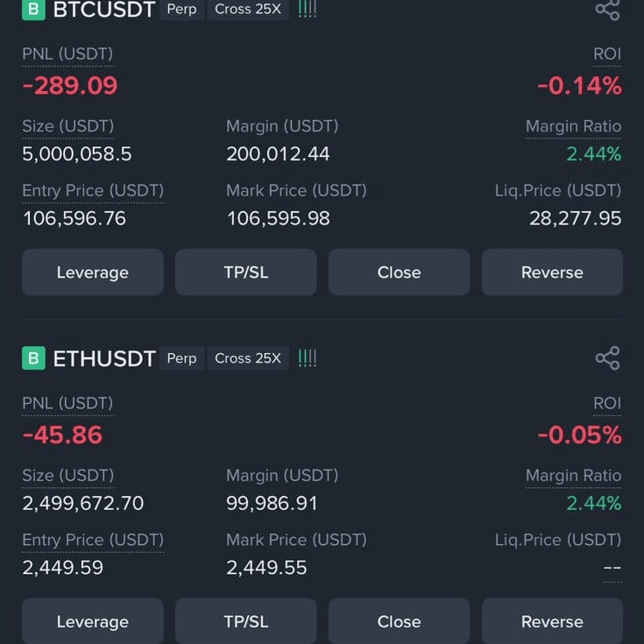Tap the Cross 25X tag on BTCUSDT
Screen dimensions: 644x644
coord(248,9)
